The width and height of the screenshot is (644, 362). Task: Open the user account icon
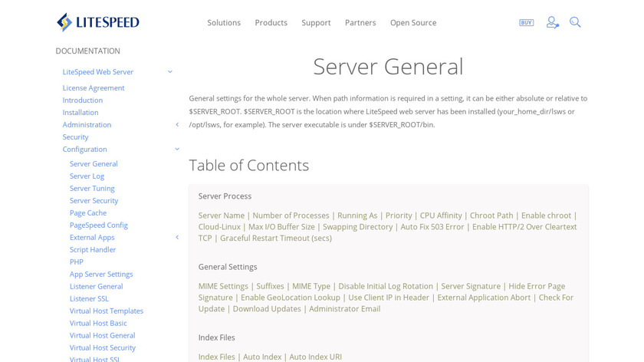click(x=552, y=22)
